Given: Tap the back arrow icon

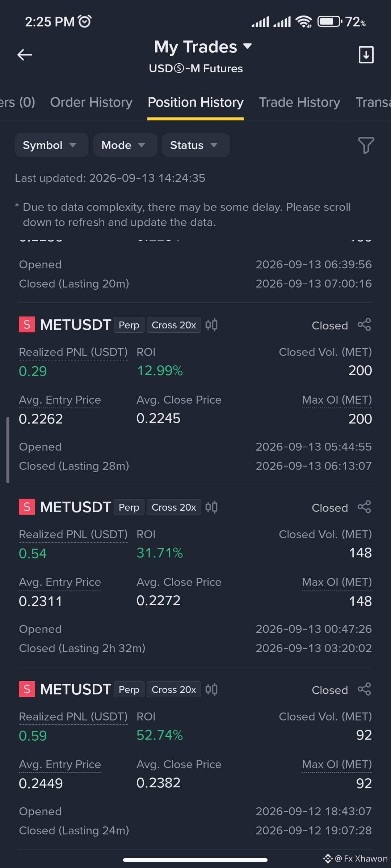Looking at the screenshot, I should coord(25,55).
